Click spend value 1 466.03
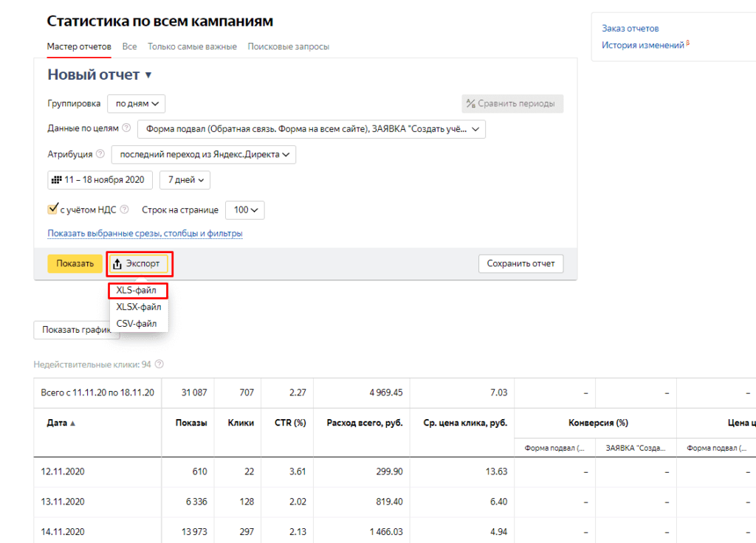The image size is (756, 543). 386,532
